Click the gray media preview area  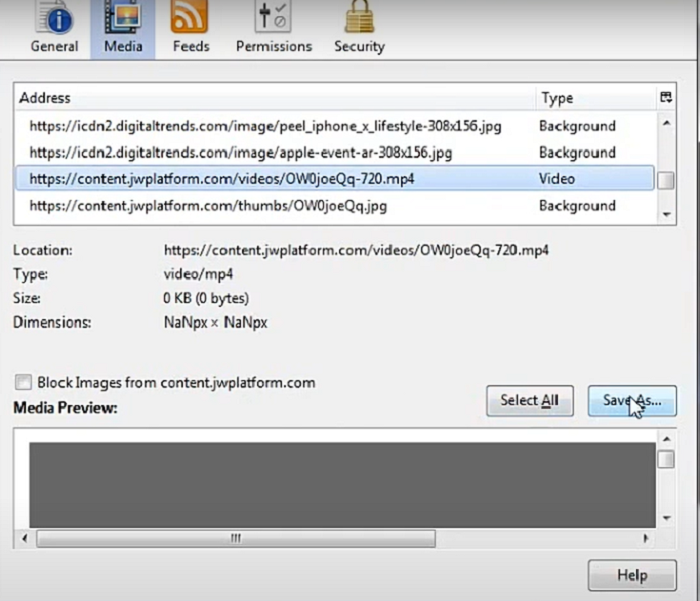point(342,485)
